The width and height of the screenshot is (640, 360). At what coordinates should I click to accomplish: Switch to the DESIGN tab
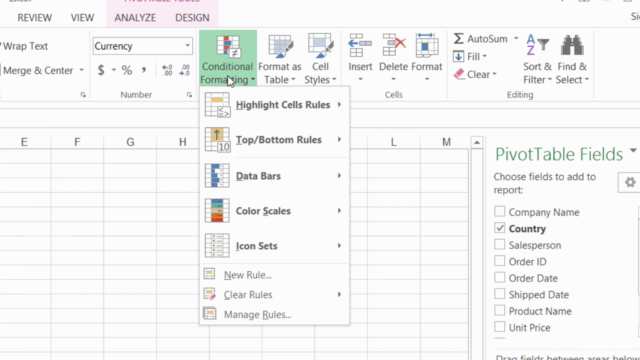tap(192, 18)
